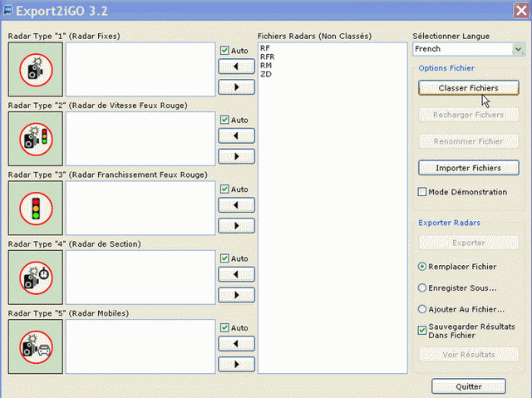Click the traffic light radar icon

pyautogui.click(x=36, y=208)
